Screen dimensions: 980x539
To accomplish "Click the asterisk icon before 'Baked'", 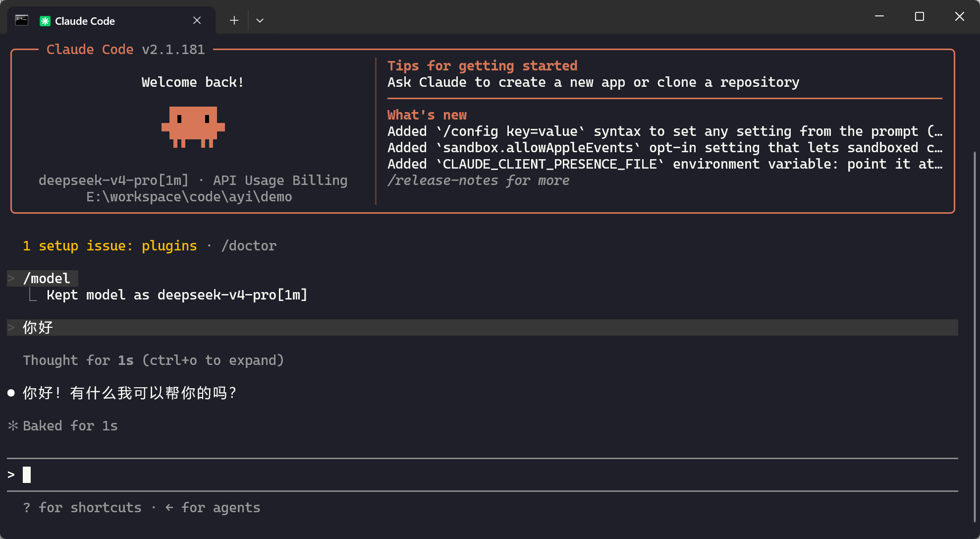I will 13,425.
